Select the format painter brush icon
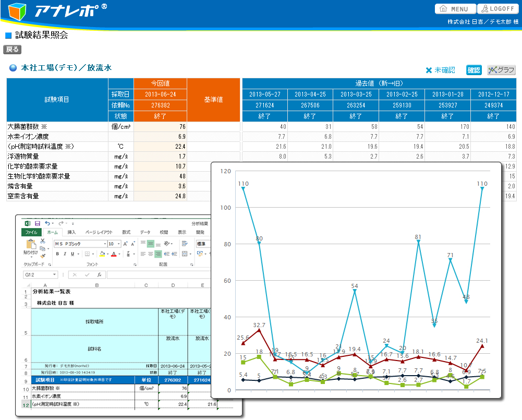 [43, 256]
